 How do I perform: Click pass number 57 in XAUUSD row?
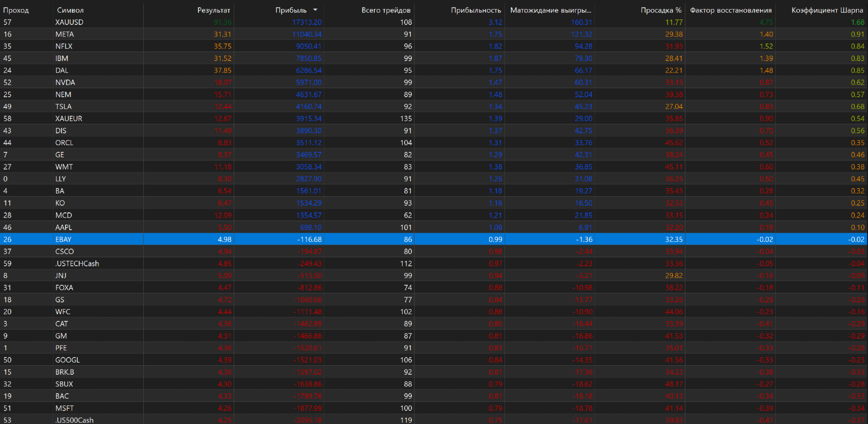7,22
